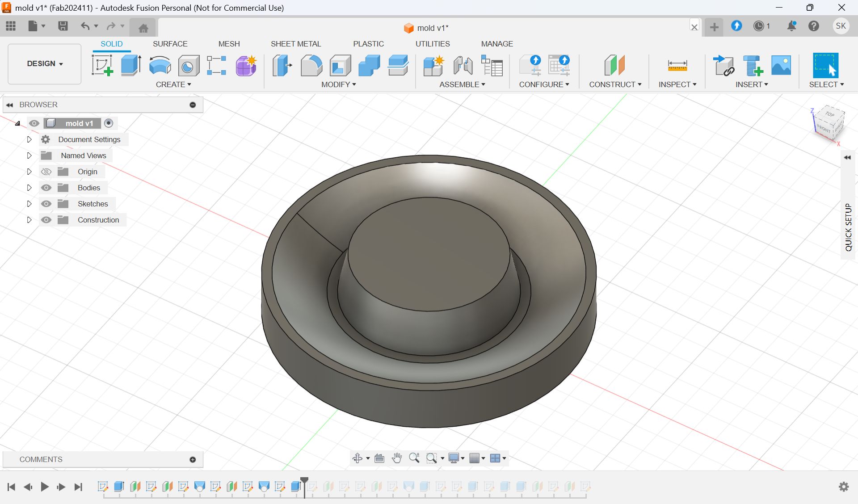Hide the Sketches folder
This screenshot has height=504, width=858.
point(46,204)
